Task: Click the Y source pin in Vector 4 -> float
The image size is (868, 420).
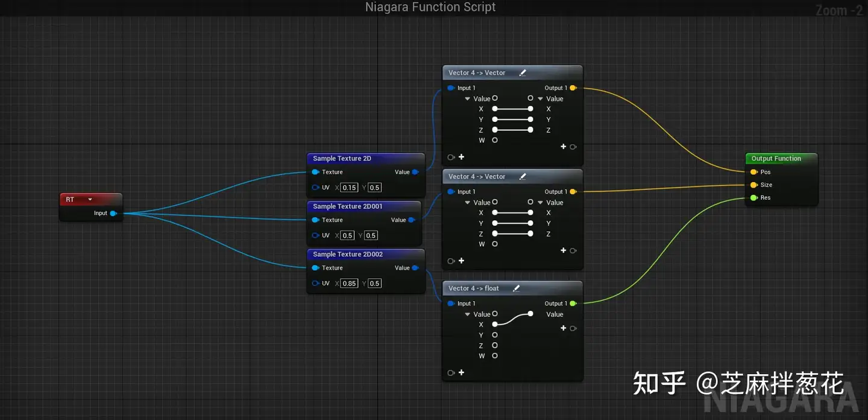Action: [x=495, y=335]
